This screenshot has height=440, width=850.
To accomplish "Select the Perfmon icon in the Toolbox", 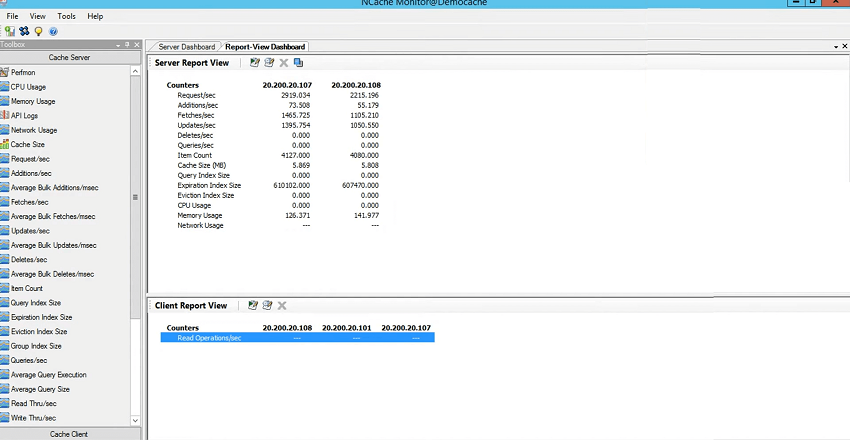I will 4,72.
